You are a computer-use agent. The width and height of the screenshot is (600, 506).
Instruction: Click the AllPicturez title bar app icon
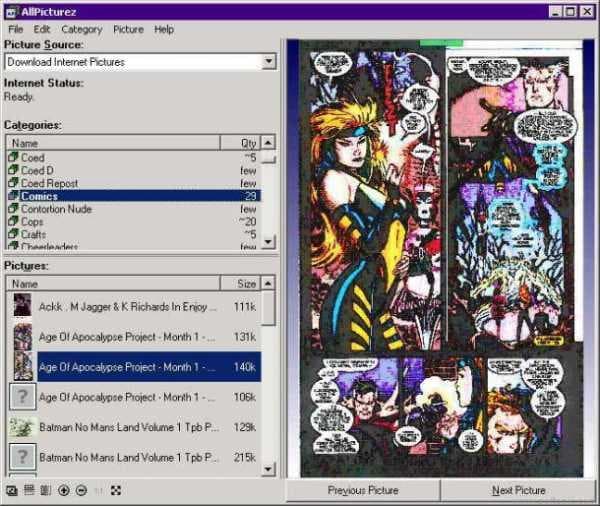click(x=12, y=12)
